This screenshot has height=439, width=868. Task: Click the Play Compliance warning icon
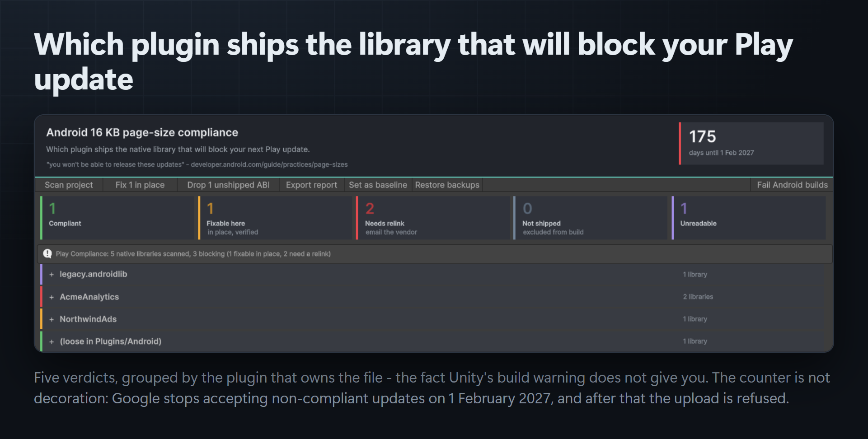point(47,254)
